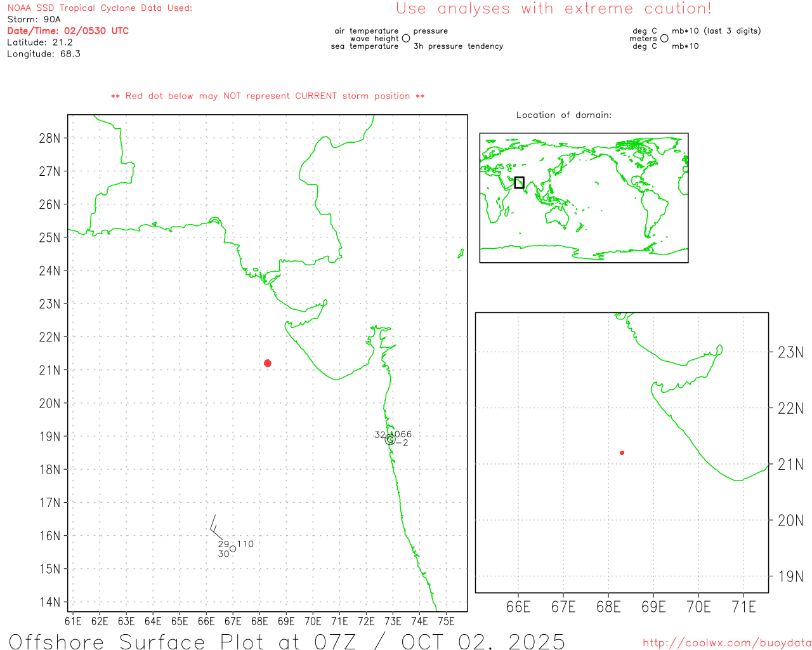Click the ship observation circle near 16N 67E
This screenshot has height=650, width=812.
pyautogui.click(x=233, y=549)
